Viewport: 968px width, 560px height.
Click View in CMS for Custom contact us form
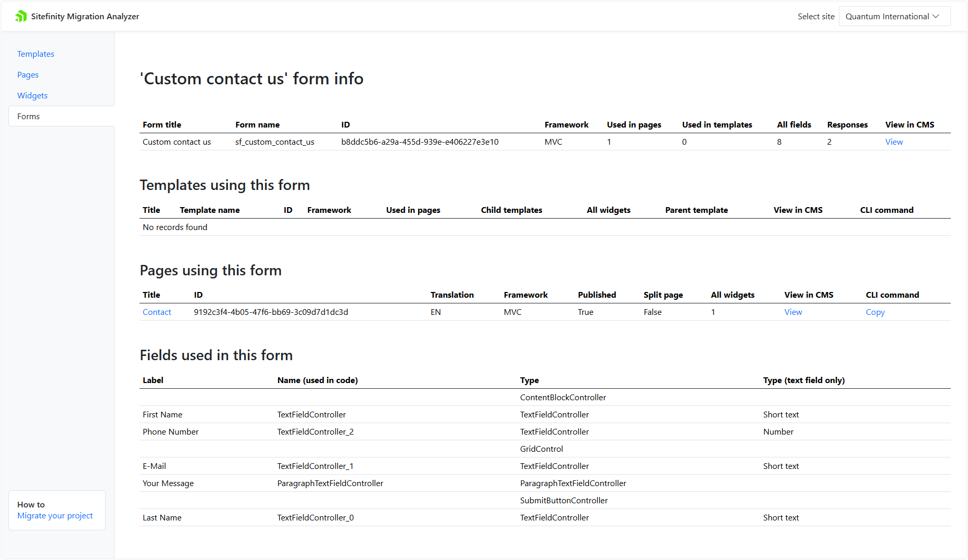coord(894,142)
